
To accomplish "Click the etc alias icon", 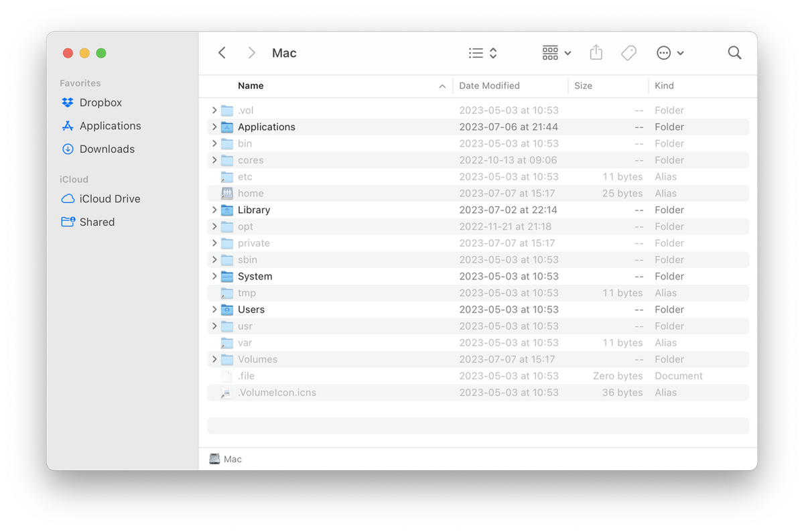I will (227, 177).
